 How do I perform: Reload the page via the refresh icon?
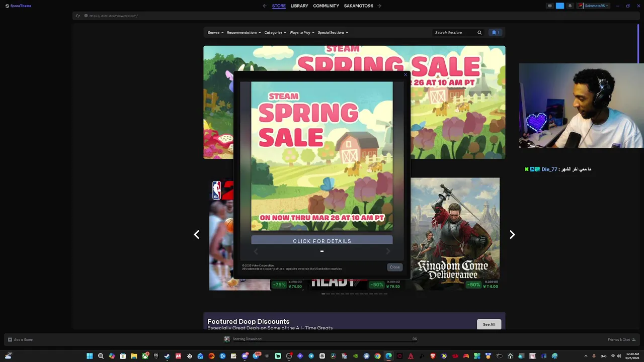point(77,16)
